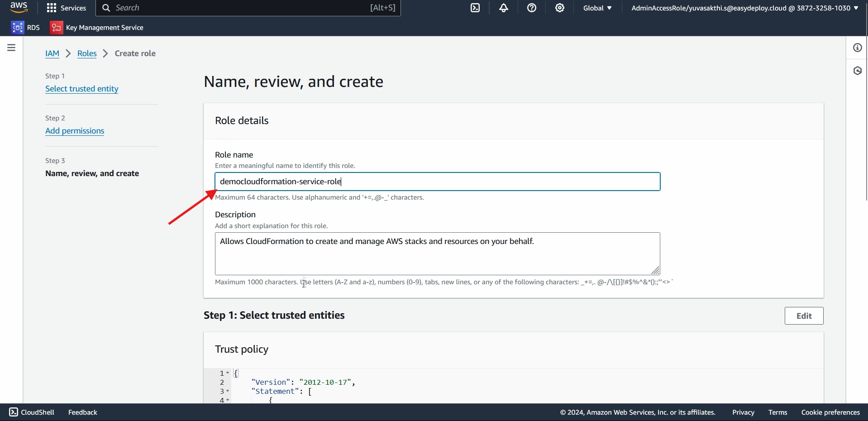Open the AWS home logo
The height and width of the screenshot is (421, 868).
[19, 8]
